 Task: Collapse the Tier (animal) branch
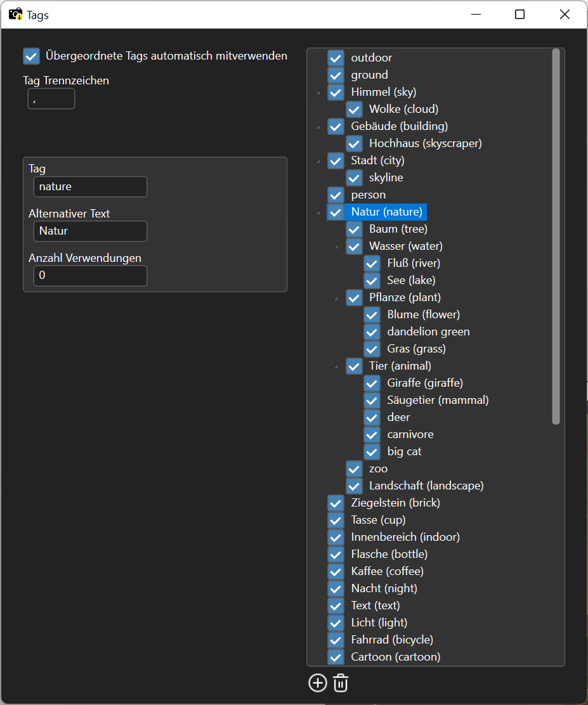click(336, 366)
